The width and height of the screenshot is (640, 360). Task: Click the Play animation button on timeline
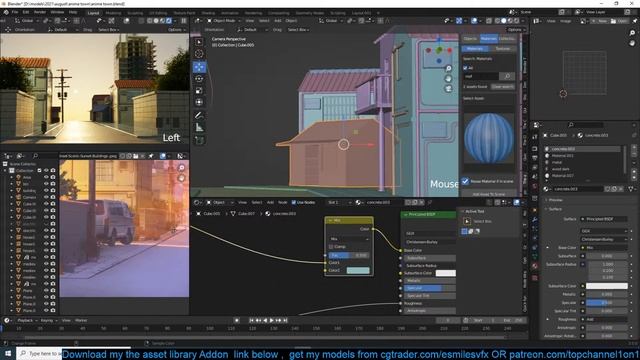(271, 320)
